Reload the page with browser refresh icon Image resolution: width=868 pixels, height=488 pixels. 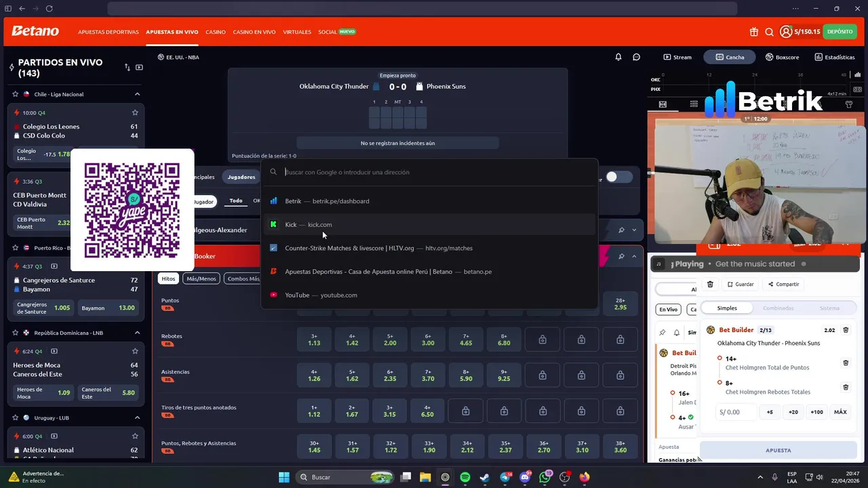click(49, 9)
